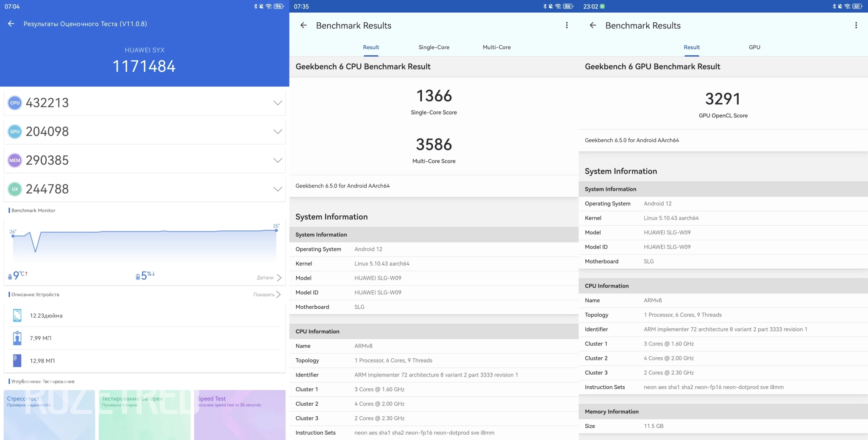
Task: Switch to the Multi-Core tab
Action: 496,47
